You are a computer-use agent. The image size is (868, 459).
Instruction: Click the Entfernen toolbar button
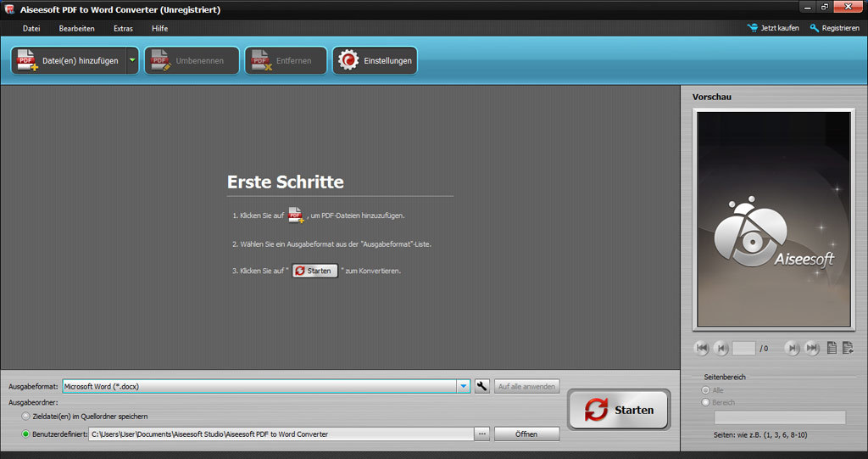point(286,60)
